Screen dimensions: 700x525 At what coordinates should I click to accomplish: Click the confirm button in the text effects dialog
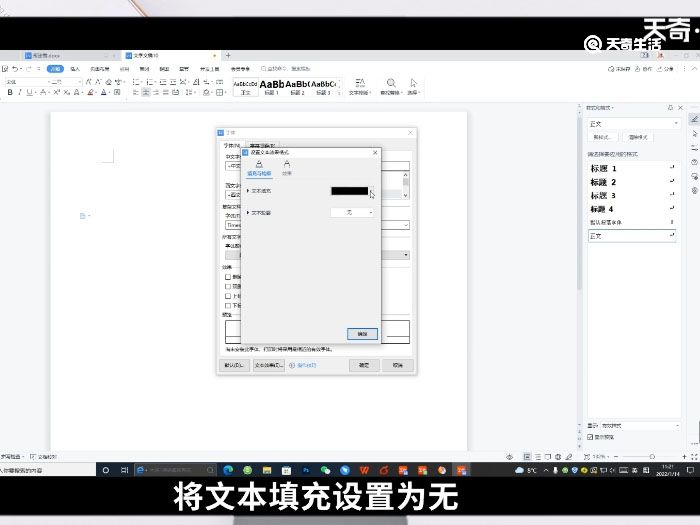pos(362,334)
